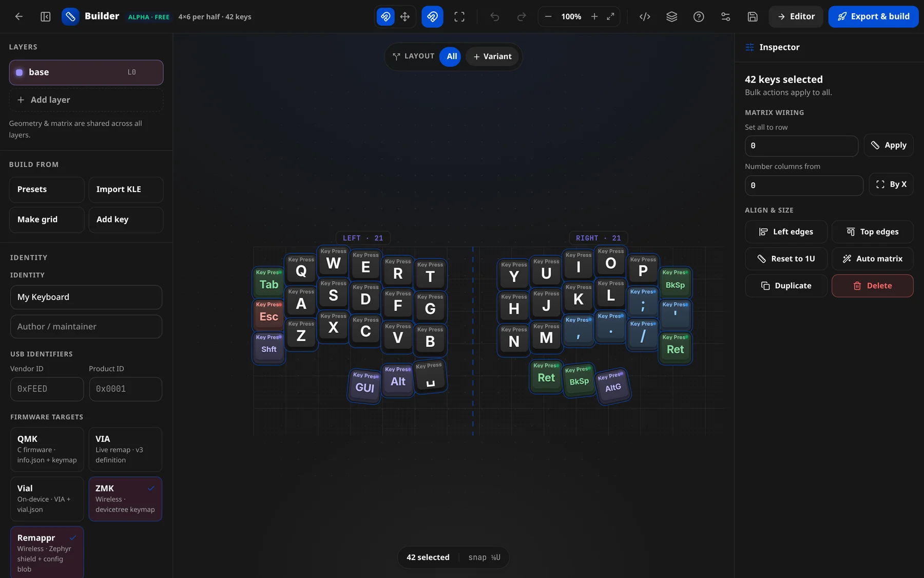Click the Builder logo icon

[70, 16]
